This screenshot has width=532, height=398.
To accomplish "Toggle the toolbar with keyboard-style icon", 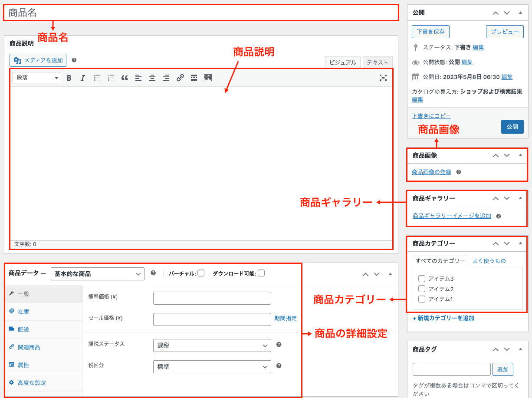I will 208,78.
